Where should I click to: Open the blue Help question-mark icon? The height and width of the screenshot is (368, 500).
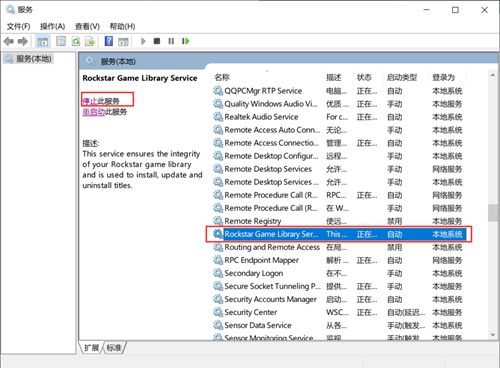click(109, 41)
